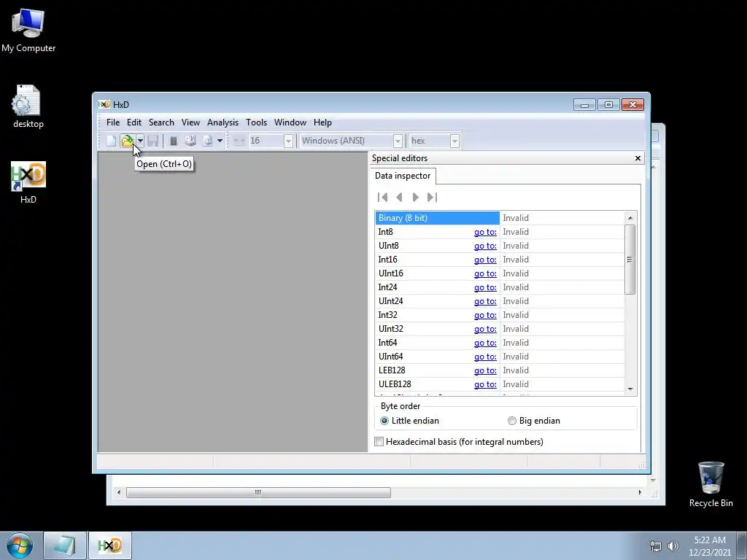Go to next byte in Data inspector
Viewport: 747px width, 560px height.
tap(415, 197)
